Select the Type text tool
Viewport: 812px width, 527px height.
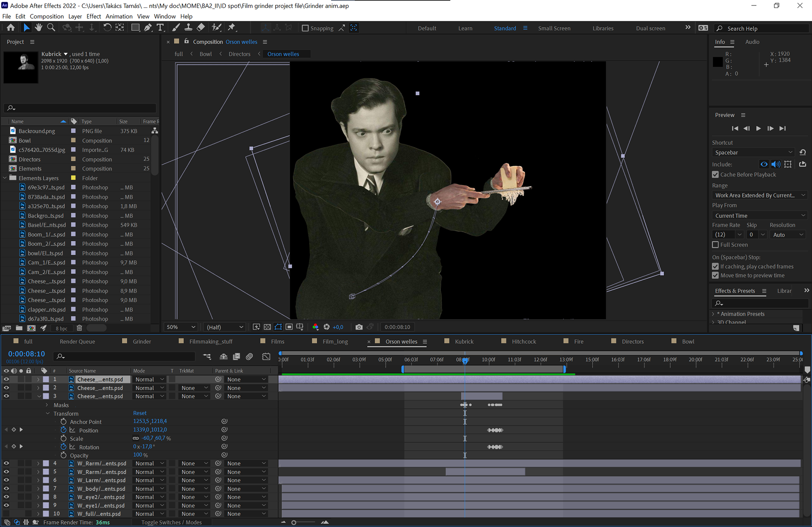(x=160, y=28)
